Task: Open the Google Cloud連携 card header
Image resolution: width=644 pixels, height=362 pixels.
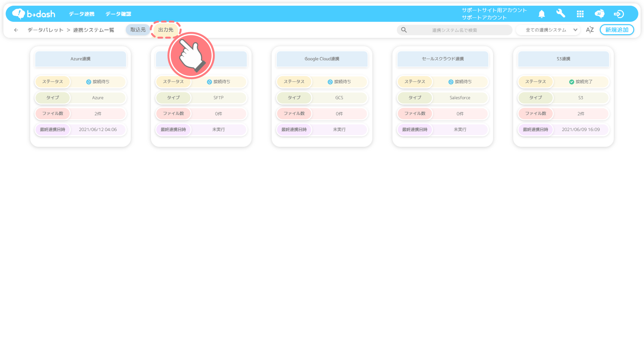Action: pos(322,59)
